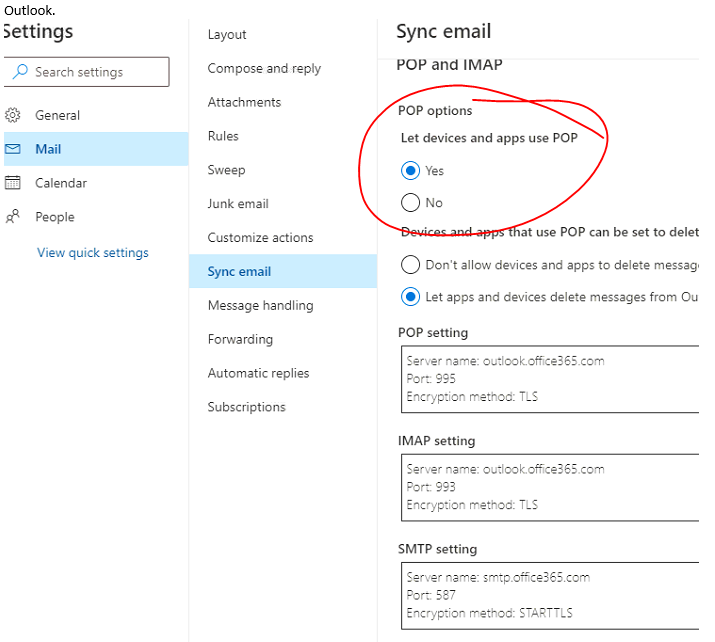Select No for devices using POP

click(x=410, y=202)
